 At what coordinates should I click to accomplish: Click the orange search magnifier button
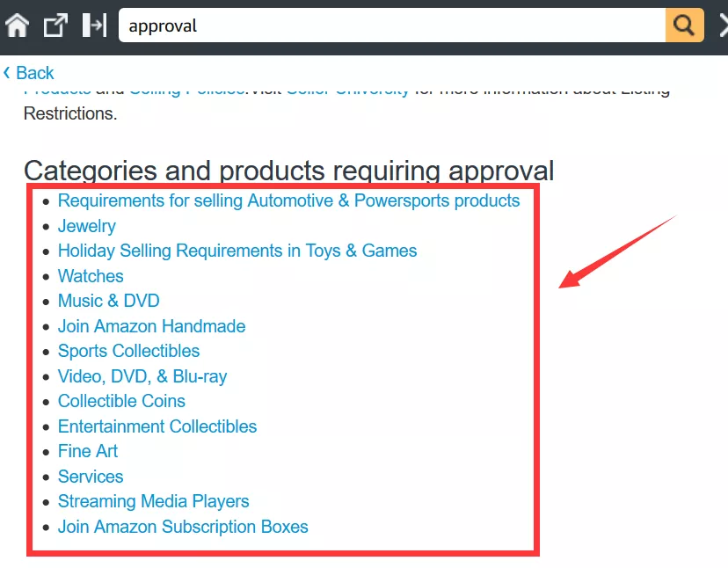(684, 25)
